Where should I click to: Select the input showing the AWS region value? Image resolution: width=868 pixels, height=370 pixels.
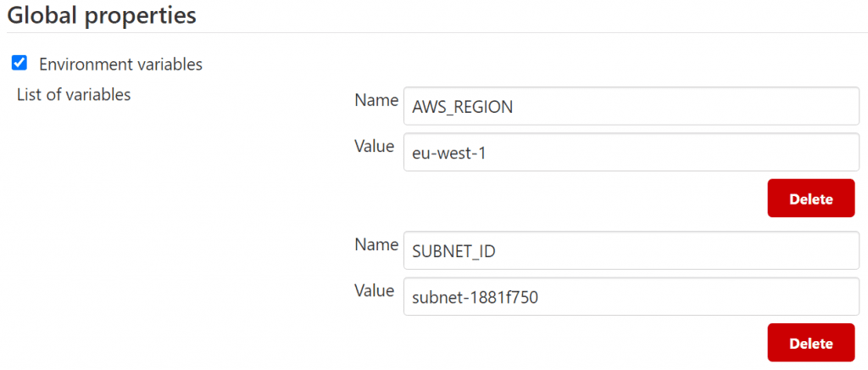(x=632, y=152)
